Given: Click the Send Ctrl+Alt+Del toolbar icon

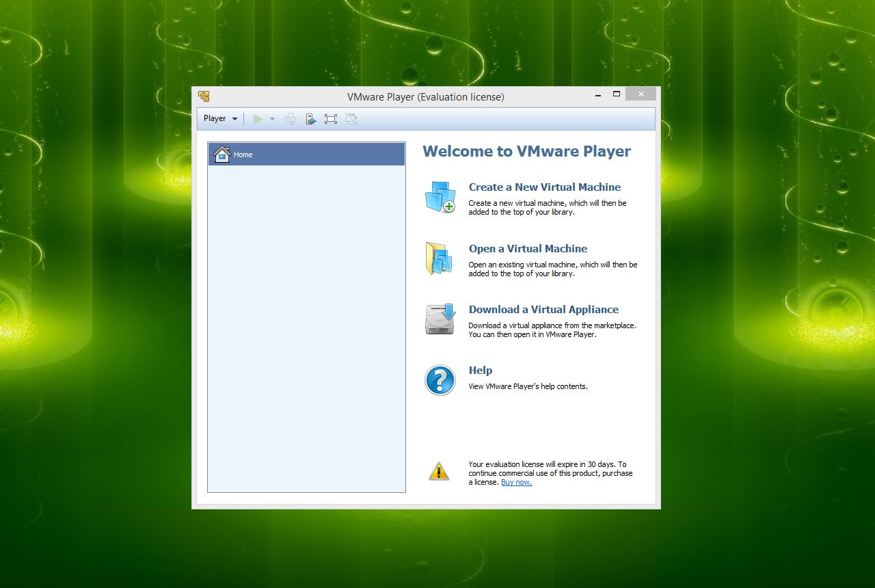Looking at the screenshot, I should pyautogui.click(x=290, y=119).
